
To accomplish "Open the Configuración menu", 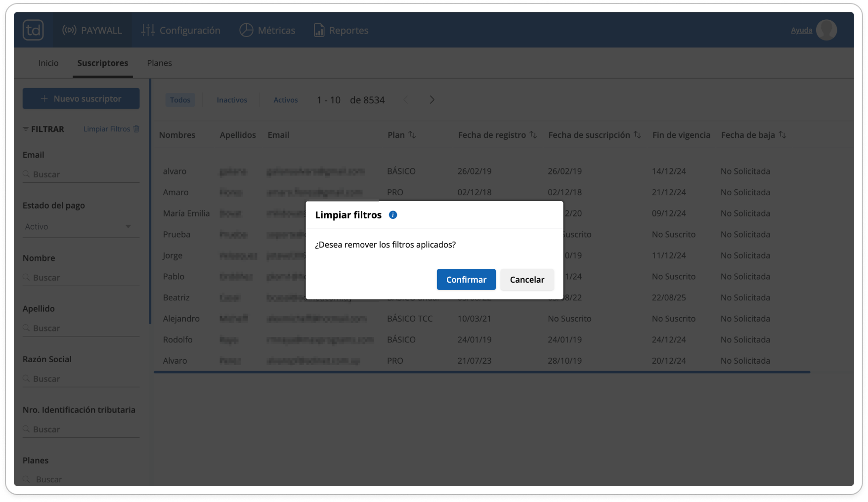I will point(181,30).
